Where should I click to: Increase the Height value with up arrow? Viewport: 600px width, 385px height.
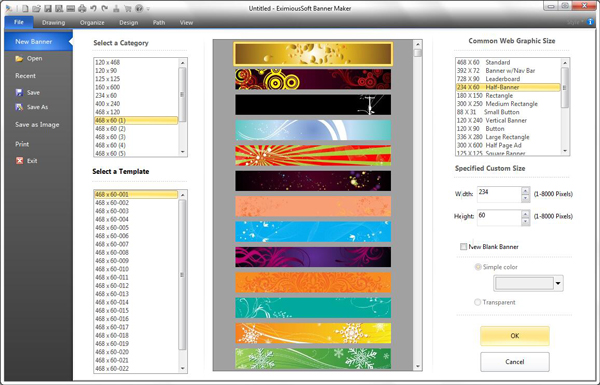coord(525,214)
